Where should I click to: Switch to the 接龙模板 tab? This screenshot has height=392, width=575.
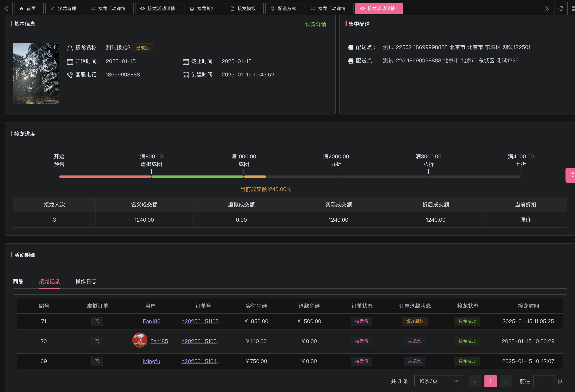click(244, 9)
